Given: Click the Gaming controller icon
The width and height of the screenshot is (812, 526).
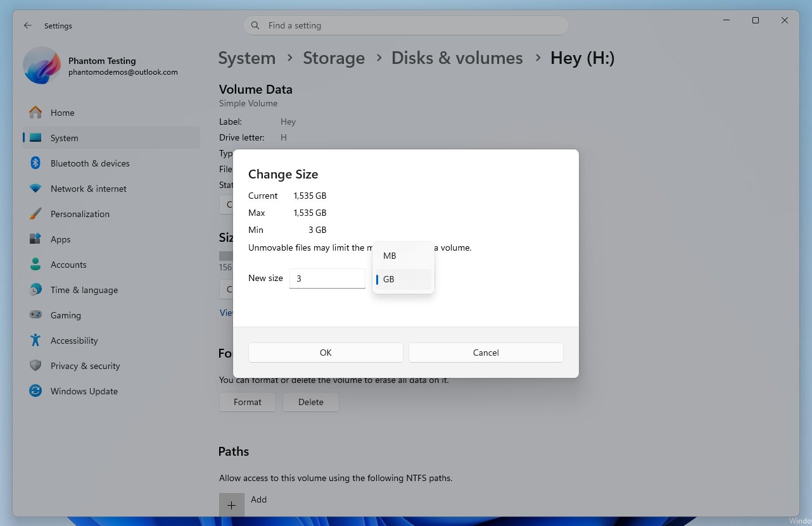Looking at the screenshot, I should [x=35, y=315].
